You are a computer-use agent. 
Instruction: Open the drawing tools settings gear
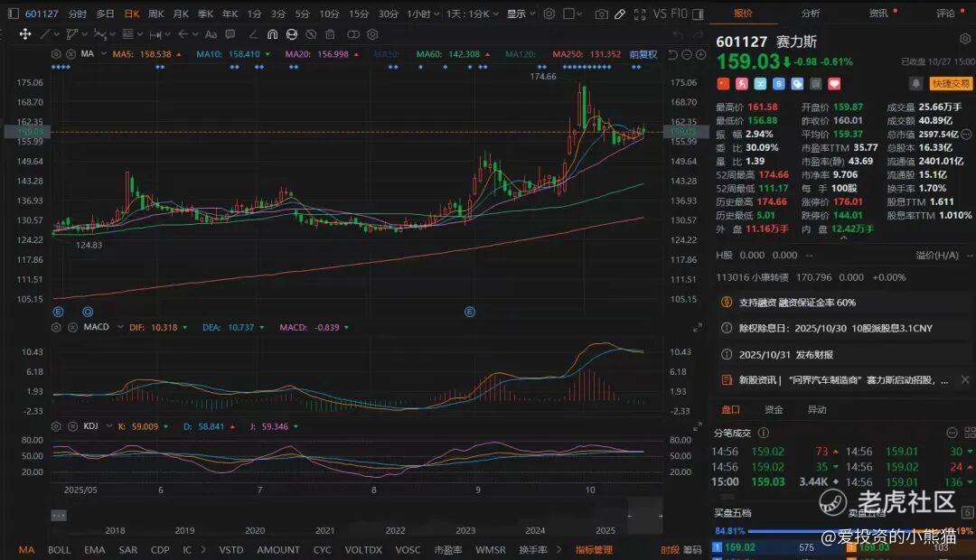point(372,34)
